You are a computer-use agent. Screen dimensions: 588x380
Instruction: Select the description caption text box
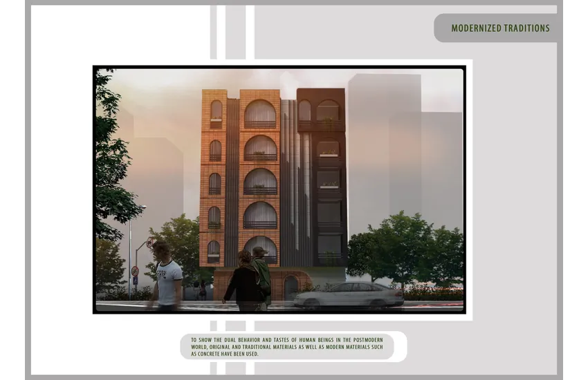pyautogui.click(x=287, y=346)
